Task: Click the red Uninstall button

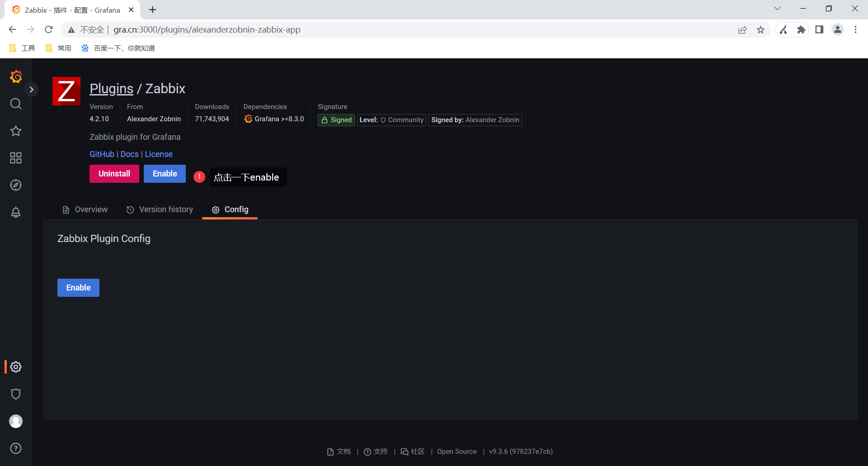Action: click(114, 174)
